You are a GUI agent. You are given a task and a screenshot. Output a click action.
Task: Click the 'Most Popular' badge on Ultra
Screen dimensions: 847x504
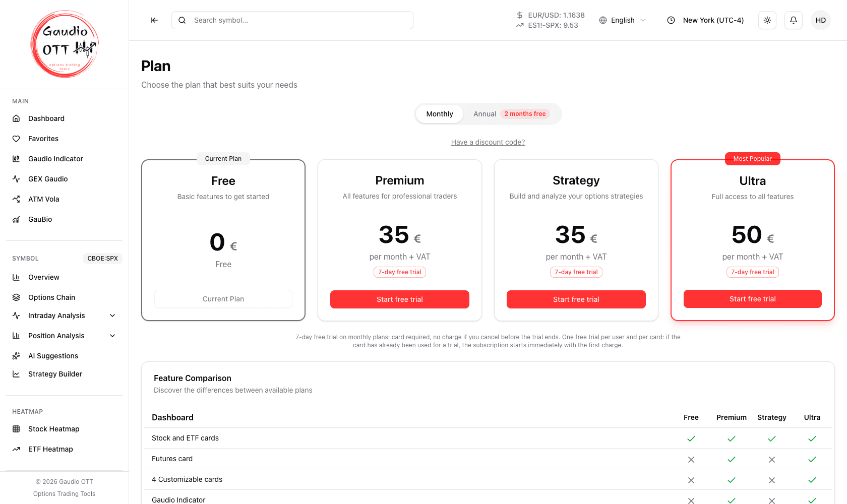(x=753, y=159)
